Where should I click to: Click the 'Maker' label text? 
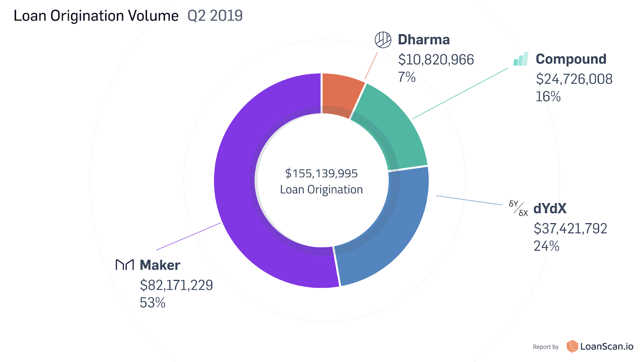click(160, 265)
